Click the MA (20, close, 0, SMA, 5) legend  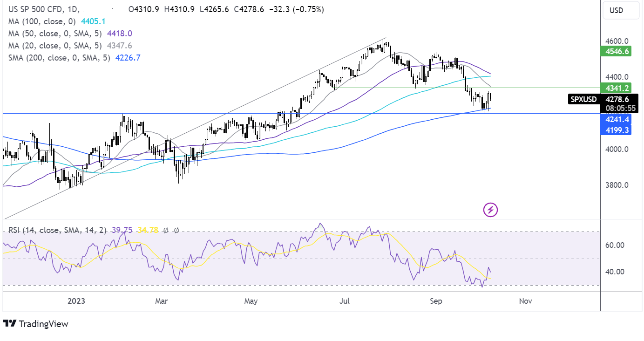point(56,46)
